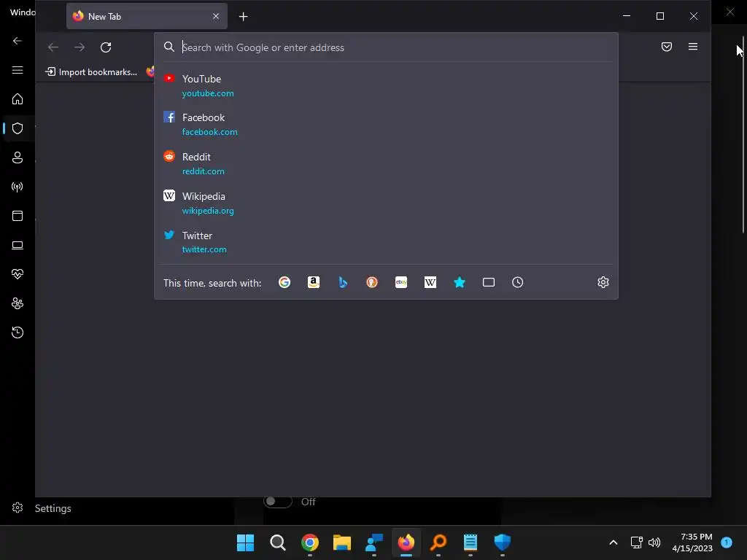This screenshot has width=747, height=560.
Task: Open the Firefox application menu
Action: 693,47
